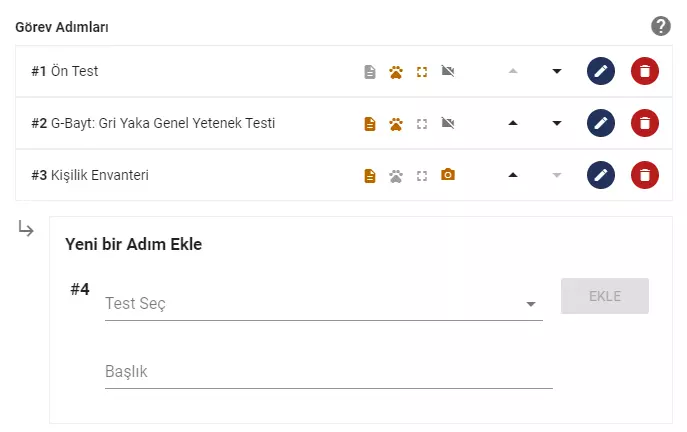
Task: Toggle the camera-off icon on G-Bayt row
Action: (448, 124)
